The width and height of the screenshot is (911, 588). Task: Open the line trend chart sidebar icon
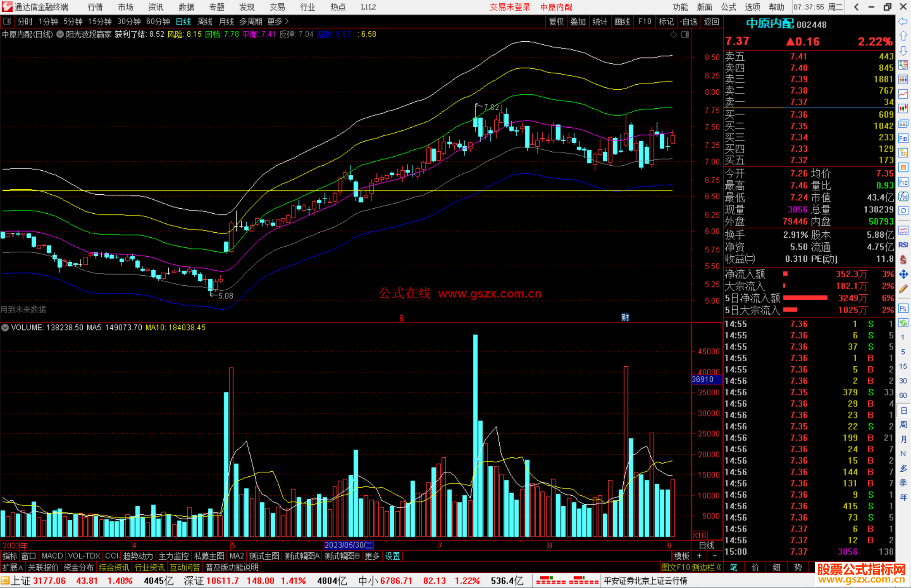pos(903,94)
